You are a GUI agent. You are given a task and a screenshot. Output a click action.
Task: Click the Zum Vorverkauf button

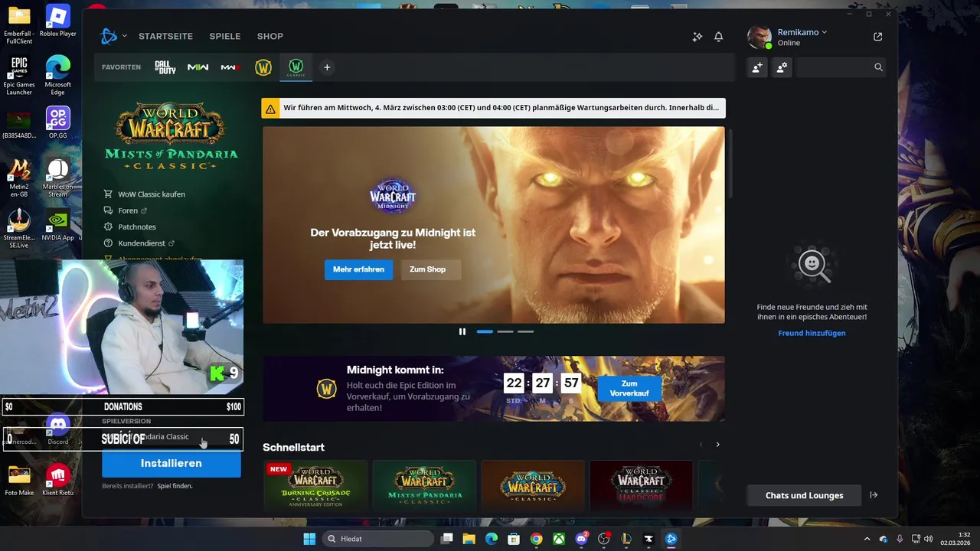(629, 389)
